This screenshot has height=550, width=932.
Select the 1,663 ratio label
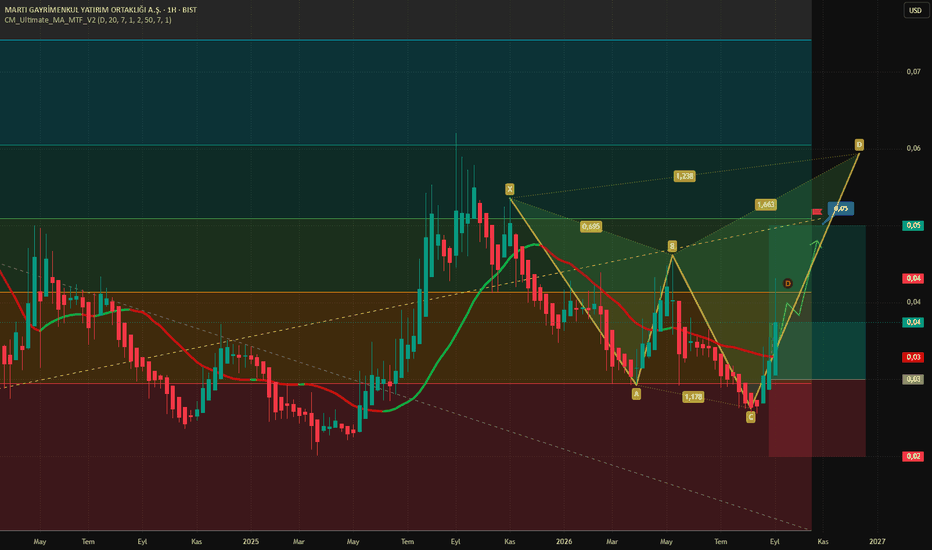click(x=766, y=205)
